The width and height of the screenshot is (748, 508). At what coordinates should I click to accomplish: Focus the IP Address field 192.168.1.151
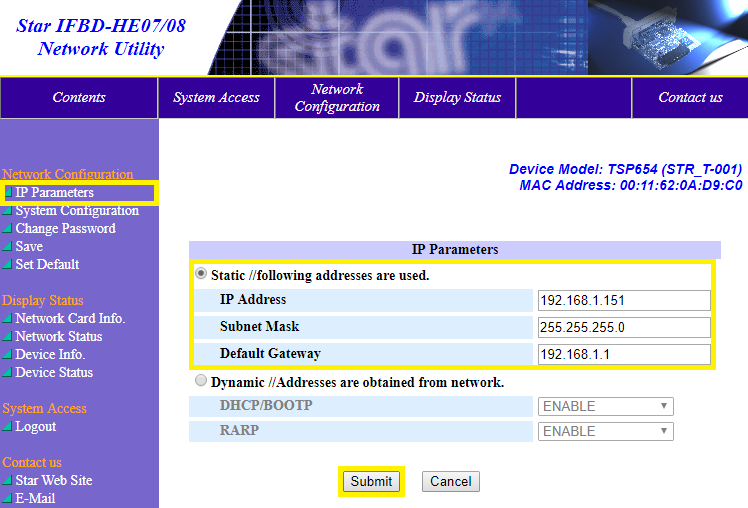pyautogui.click(x=624, y=301)
